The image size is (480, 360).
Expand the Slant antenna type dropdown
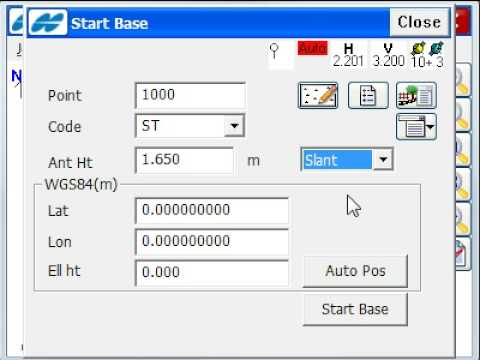[383, 160]
